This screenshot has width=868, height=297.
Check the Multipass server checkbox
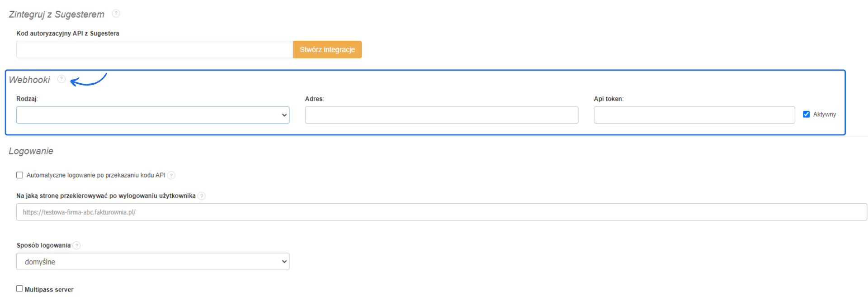click(x=19, y=288)
